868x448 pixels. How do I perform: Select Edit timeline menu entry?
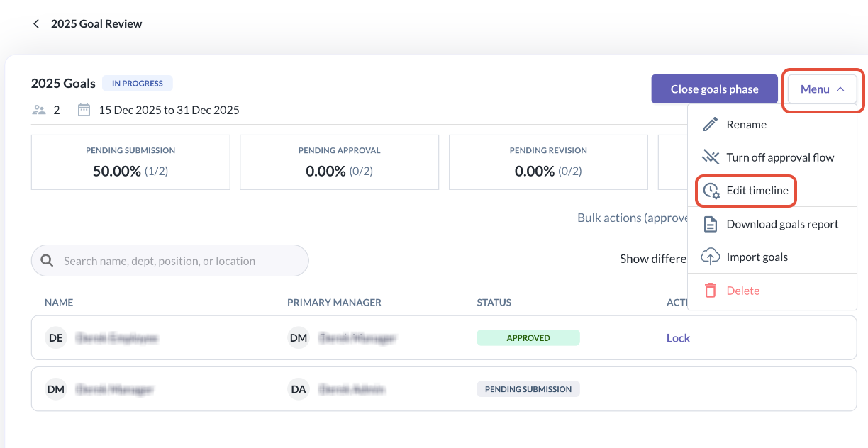click(x=772, y=191)
